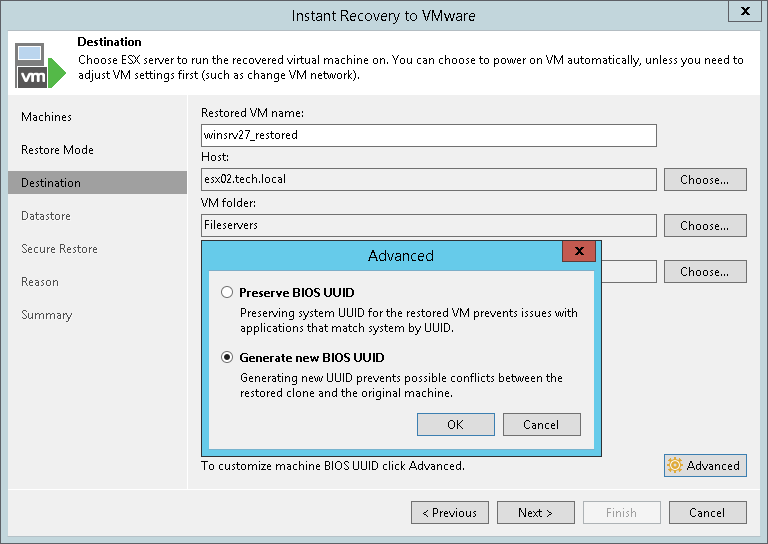Cancel the Advanced dialog
This screenshot has height=544, width=768.
tap(541, 424)
